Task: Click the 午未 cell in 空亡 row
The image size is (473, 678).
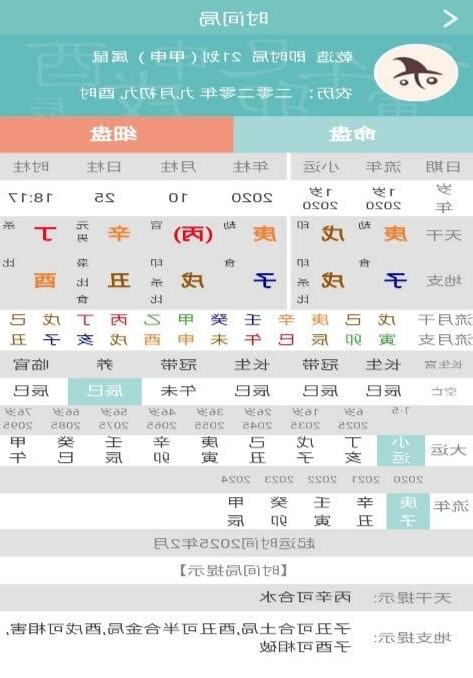Action: click(x=178, y=391)
